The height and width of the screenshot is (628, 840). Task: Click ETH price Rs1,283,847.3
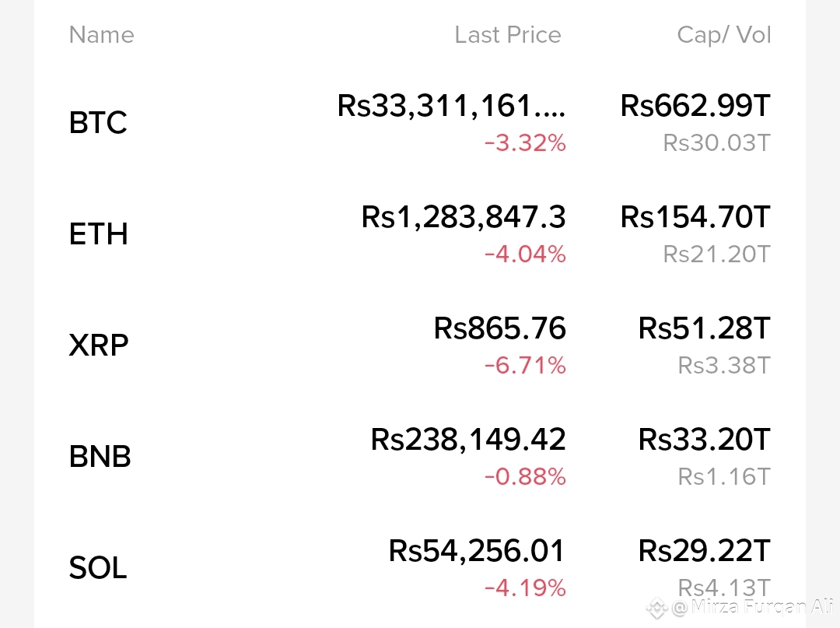[464, 217]
